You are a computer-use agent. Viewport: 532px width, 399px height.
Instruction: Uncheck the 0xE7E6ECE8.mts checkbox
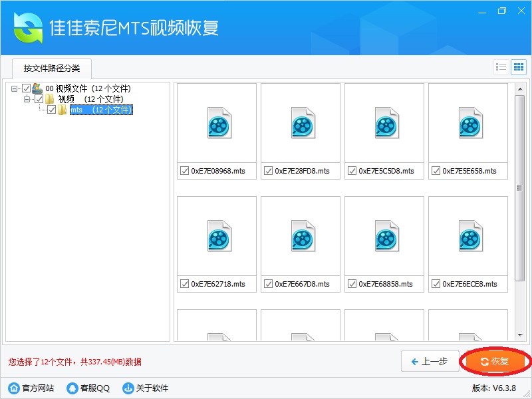click(436, 284)
